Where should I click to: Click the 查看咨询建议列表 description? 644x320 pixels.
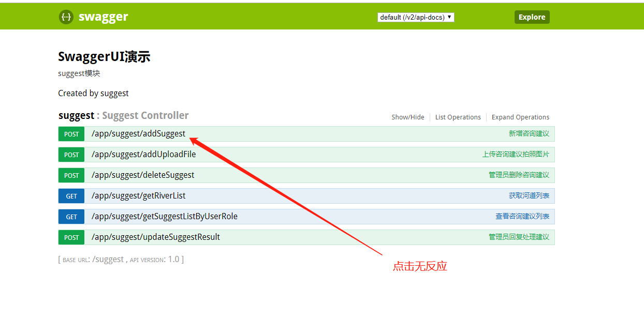tap(522, 216)
